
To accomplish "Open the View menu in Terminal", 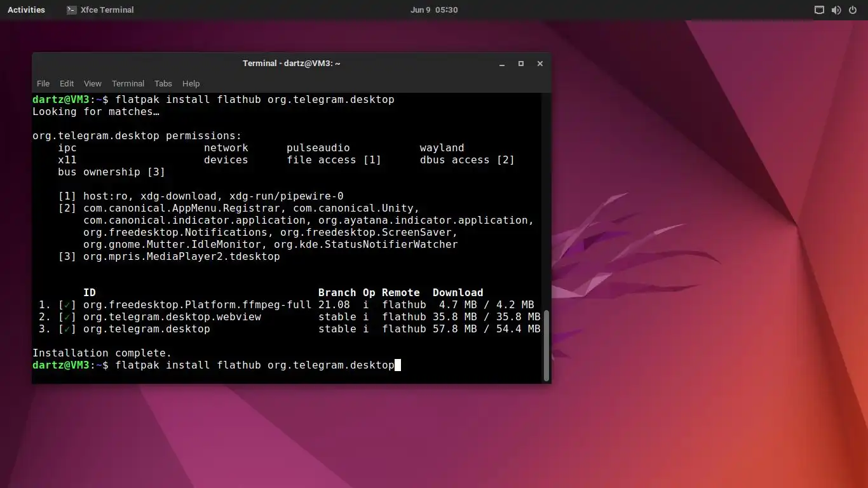I will click(x=93, y=83).
